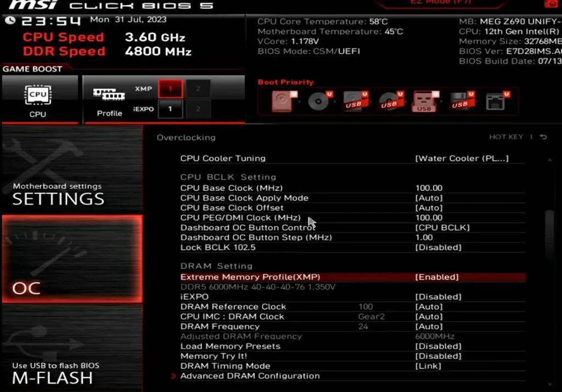Open the Load Memory Presets [Disabled] dropdown

click(438, 346)
